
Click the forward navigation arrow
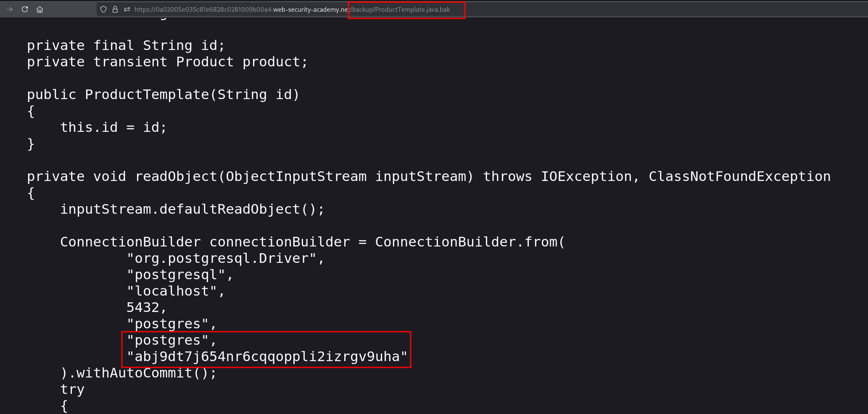[x=10, y=9]
